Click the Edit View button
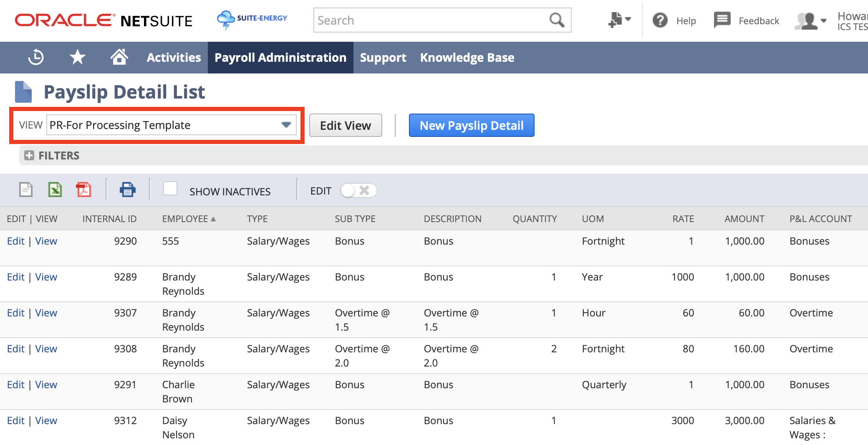868x445 pixels. click(345, 125)
